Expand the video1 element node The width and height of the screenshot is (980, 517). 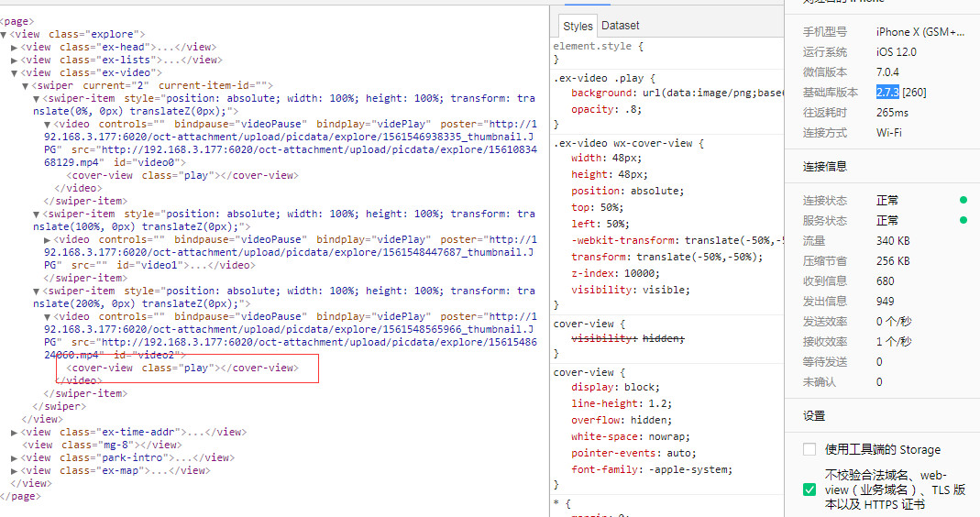(48, 239)
